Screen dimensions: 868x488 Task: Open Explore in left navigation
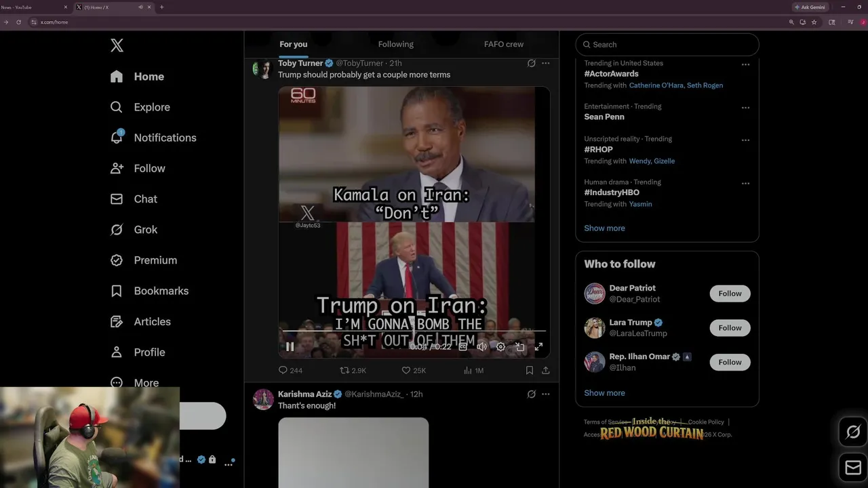click(140, 107)
